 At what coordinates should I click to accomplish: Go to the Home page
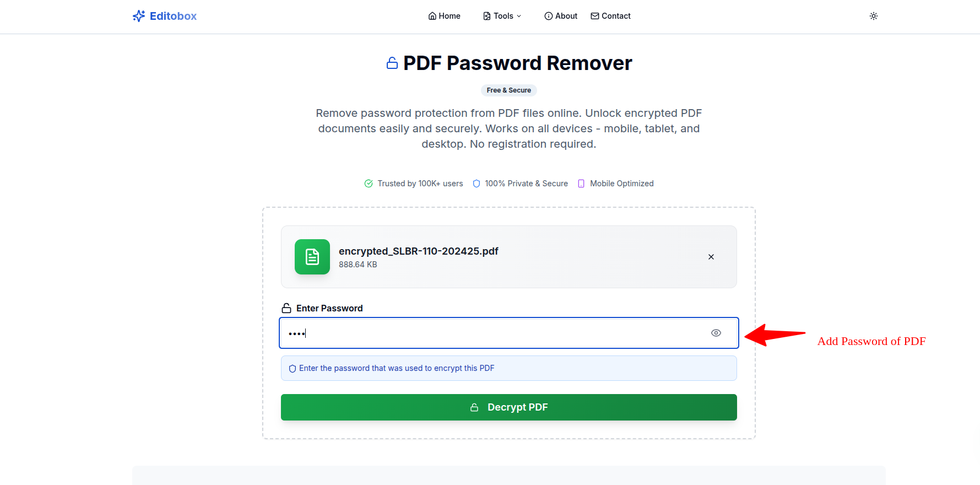(444, 16)
